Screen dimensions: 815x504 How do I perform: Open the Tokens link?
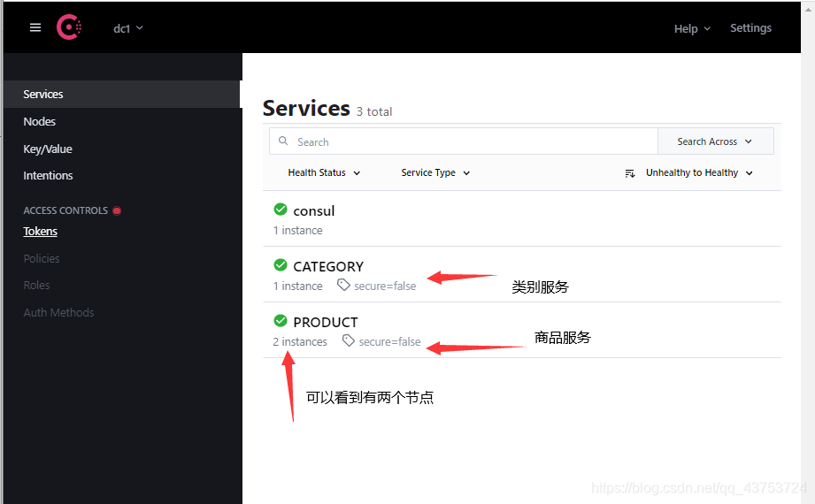click(40, 231)
